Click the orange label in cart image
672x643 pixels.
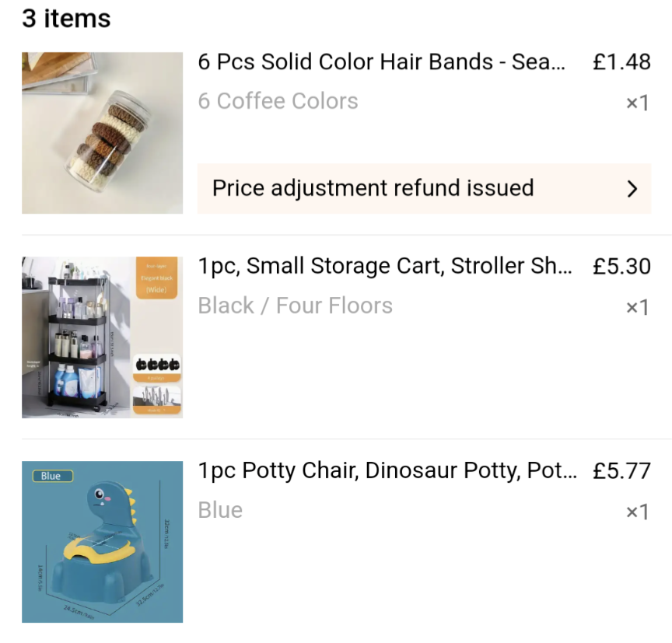pyautogui.click(x=158, y=278)
